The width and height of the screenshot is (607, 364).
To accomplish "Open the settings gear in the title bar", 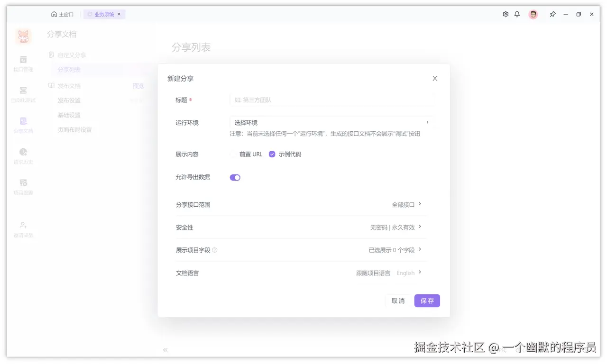I will pos(505,14).
